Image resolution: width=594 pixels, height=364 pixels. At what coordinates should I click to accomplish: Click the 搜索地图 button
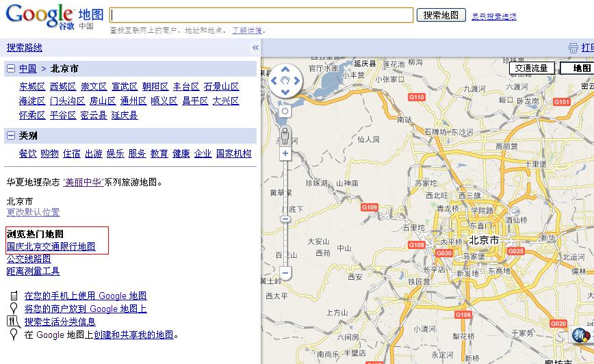coord(441,15)
